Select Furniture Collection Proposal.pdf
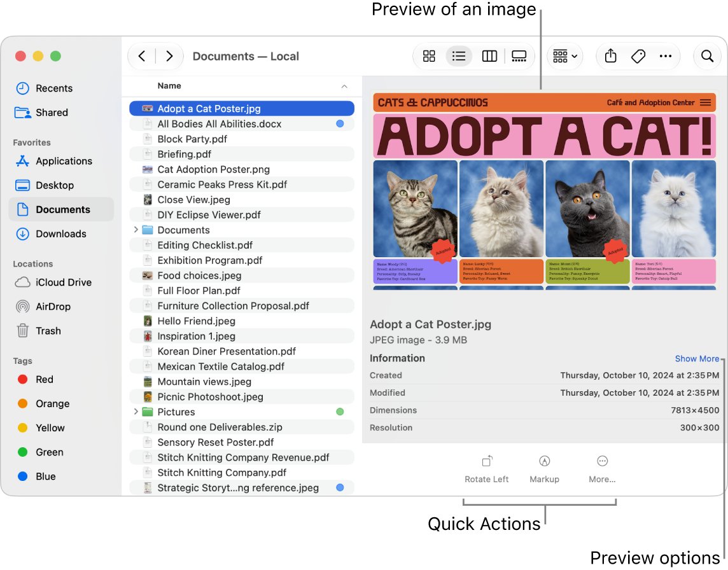The width and height of the screenshot is (728, 570). click(241, 306)
